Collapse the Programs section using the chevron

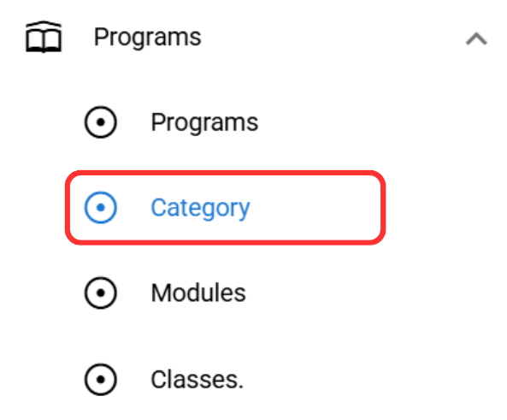pyautogui.click(x=476, y=38)
